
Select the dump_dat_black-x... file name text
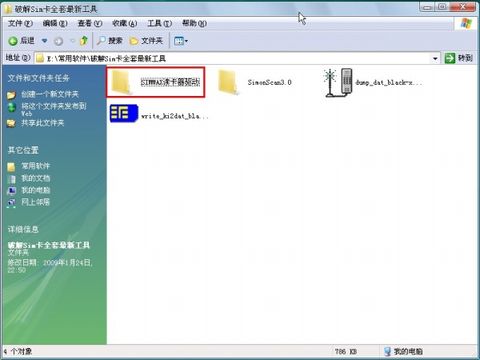389,82
